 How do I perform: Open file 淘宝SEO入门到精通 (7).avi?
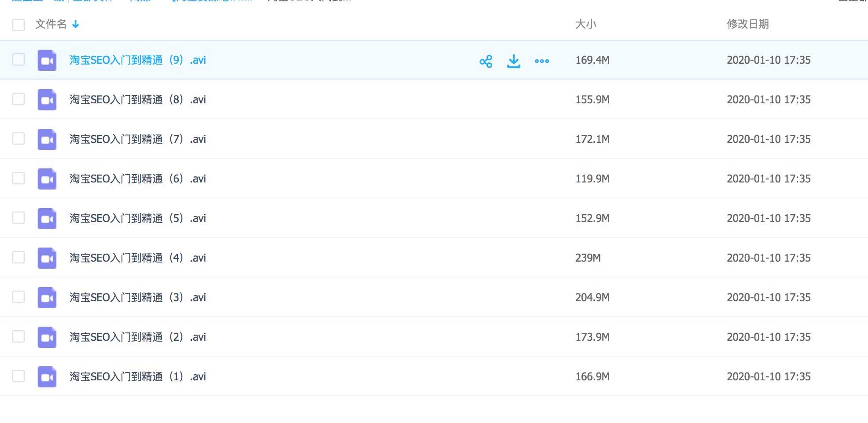point(138,139)
